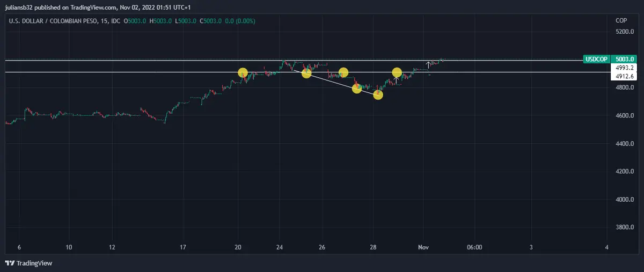Click the green USDCOP symbol tag
Screen dimensions: 644x272
pyautogui.click(x=596, y=59)
